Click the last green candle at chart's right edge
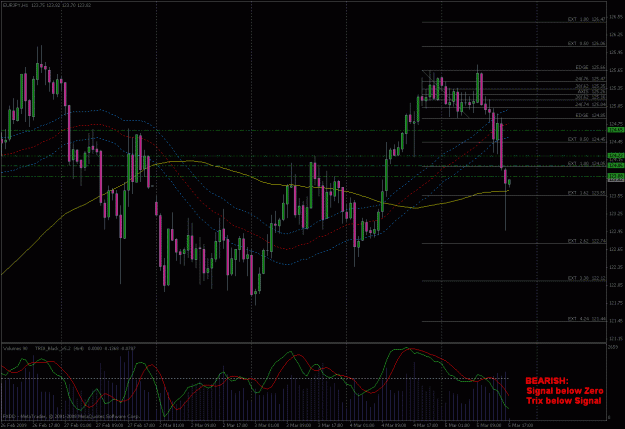This screenshot has height=429, width=625. click(x=509, y=183)
